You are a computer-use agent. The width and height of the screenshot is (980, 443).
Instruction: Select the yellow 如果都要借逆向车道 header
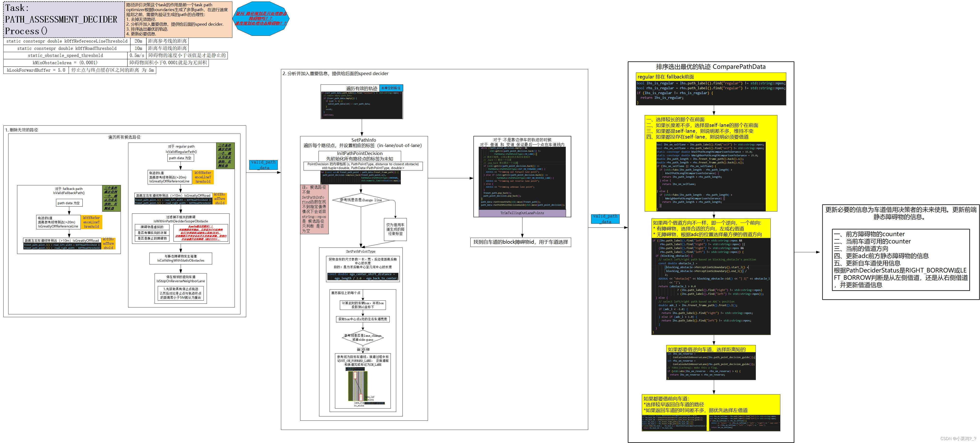[x=711, y=349]
